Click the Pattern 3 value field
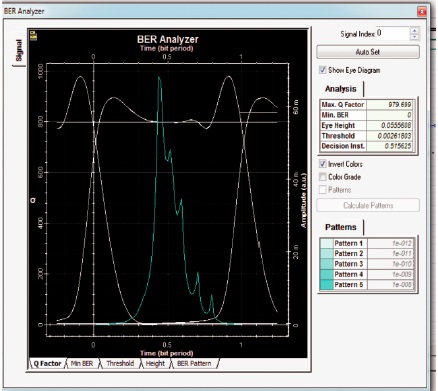The height and width of the screenshot is (391, 438). click(x=391, y=264)
